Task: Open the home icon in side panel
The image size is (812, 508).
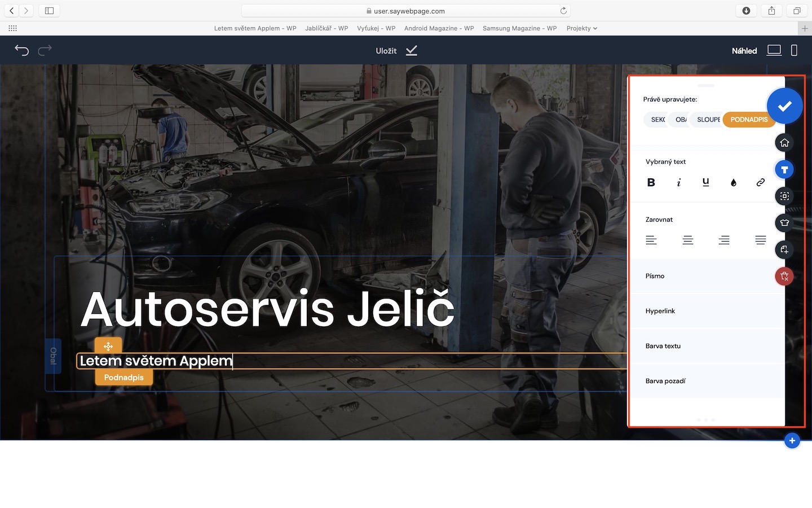Action: (x=784, y=143)
